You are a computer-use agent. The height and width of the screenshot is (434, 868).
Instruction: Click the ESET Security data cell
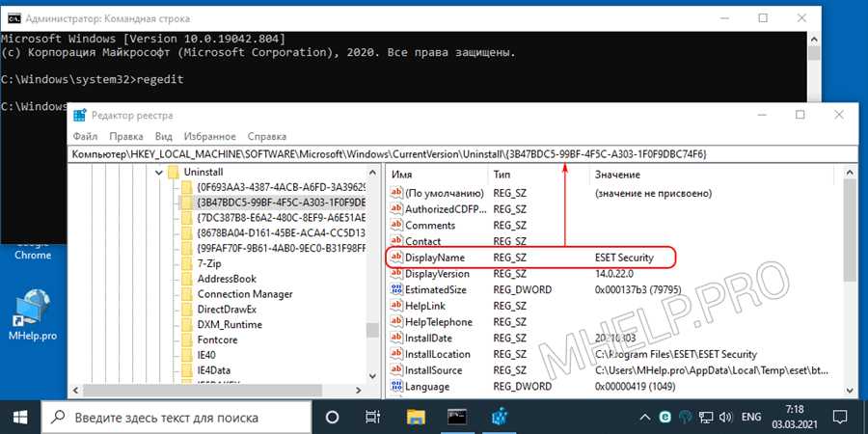coord(624,258)
